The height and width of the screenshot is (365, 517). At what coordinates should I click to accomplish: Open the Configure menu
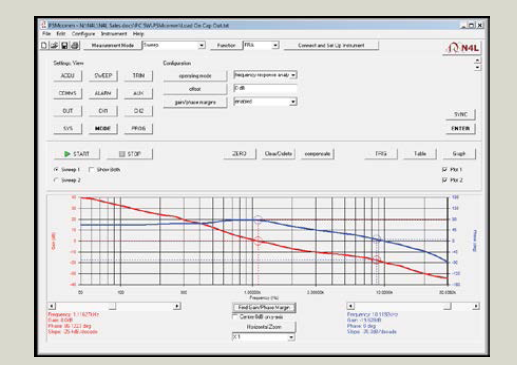click(83, 34)
